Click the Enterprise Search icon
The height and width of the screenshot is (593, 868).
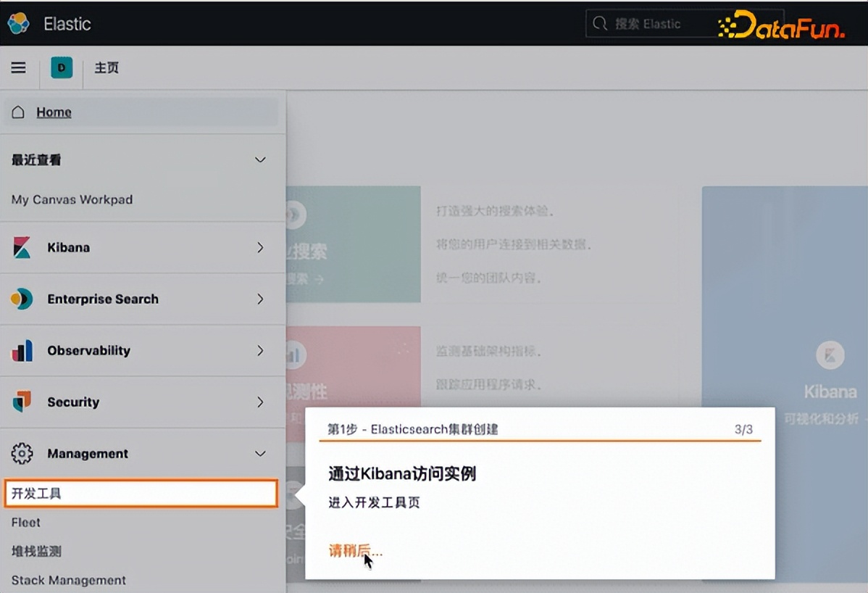click(x=22, y=299)
